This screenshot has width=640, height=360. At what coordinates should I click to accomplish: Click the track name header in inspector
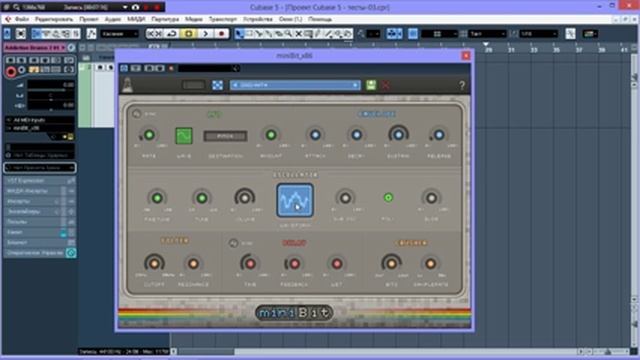tap(35, 48)
